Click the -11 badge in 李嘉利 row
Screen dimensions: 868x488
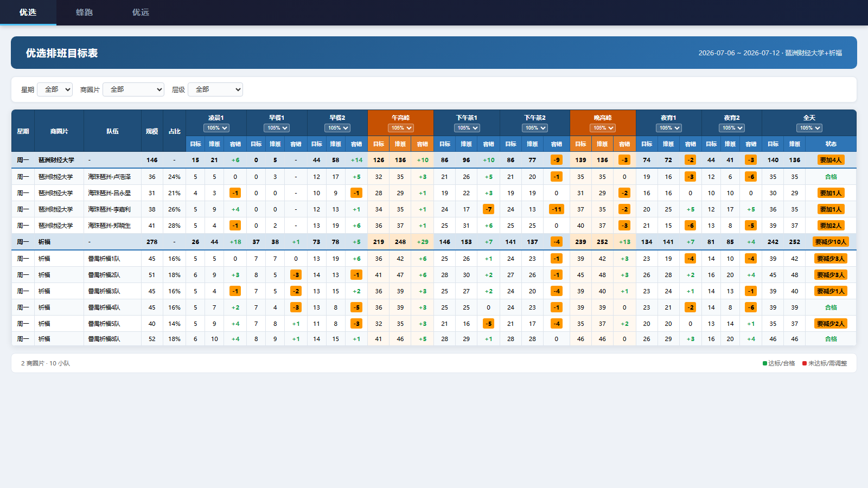click(x=556, y=209)
